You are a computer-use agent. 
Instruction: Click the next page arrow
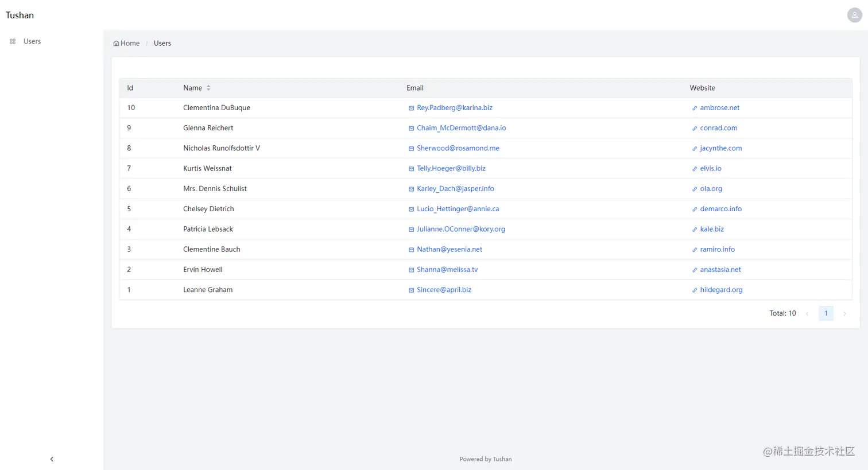coord(844,313)
